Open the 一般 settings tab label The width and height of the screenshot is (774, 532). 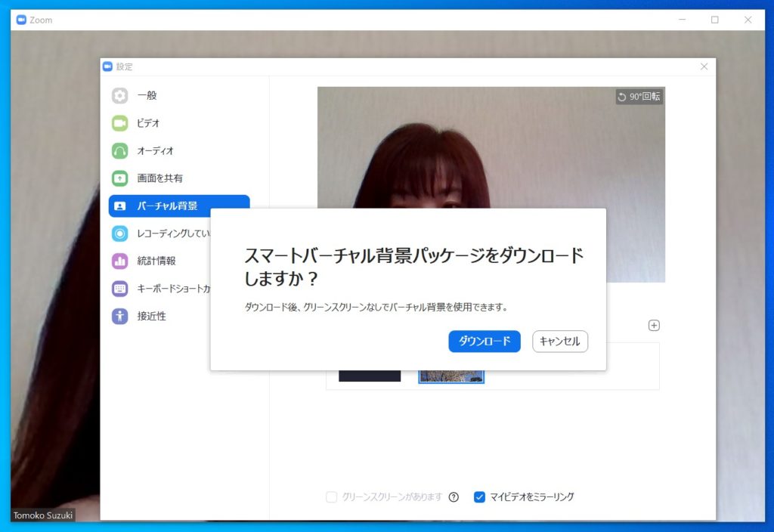(147, 95)
